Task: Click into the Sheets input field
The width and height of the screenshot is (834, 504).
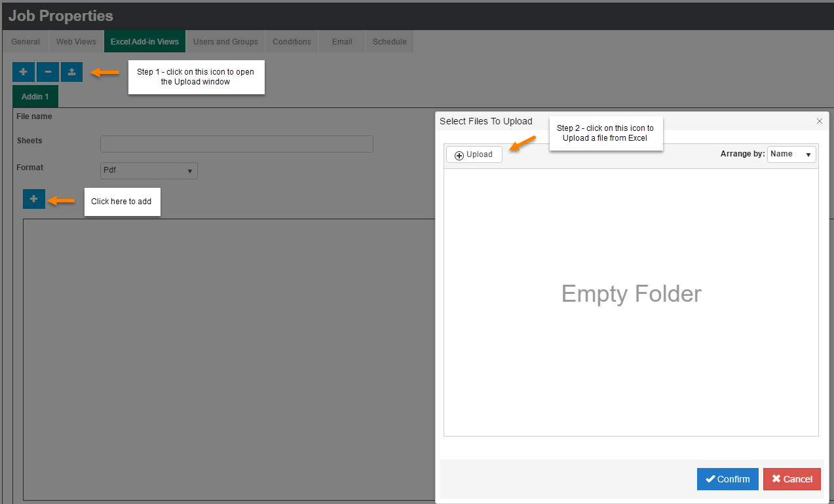Action: [237, 144]
